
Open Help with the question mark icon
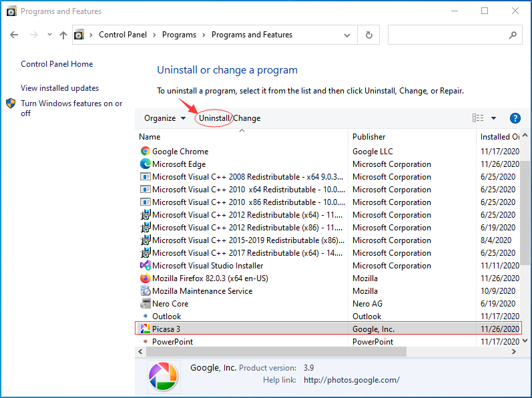coord(515,118)
